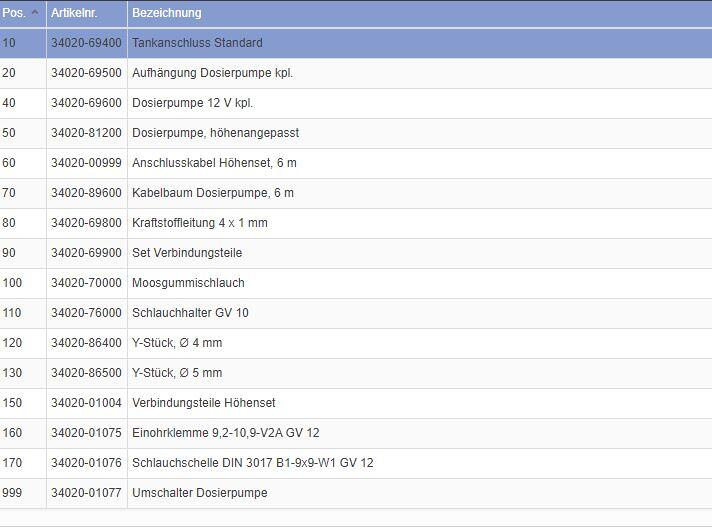The width and height of the screenshot is (712, 527).
Task: Select the Y-Stück, Ø 5 mm row
Action: click(177, 373)
